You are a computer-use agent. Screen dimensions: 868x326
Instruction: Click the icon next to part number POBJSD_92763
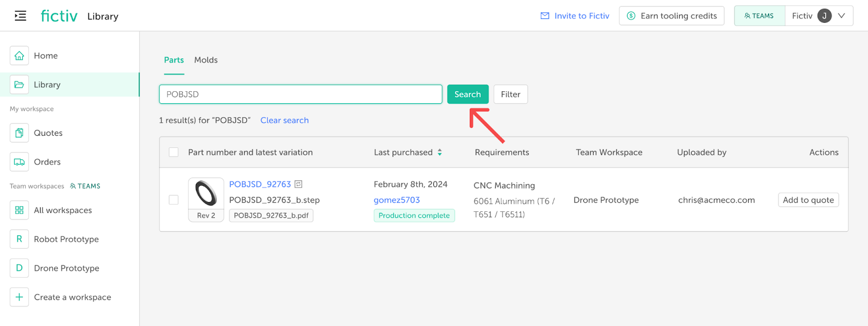(298, 184)
